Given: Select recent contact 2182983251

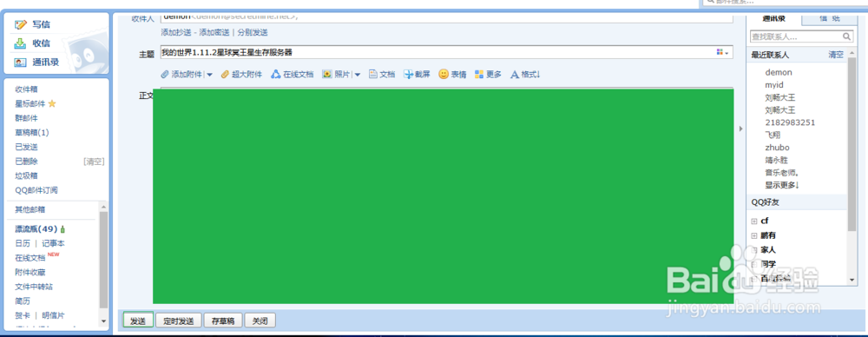Looking at the screenshot, I should click(x=790, y=122).
